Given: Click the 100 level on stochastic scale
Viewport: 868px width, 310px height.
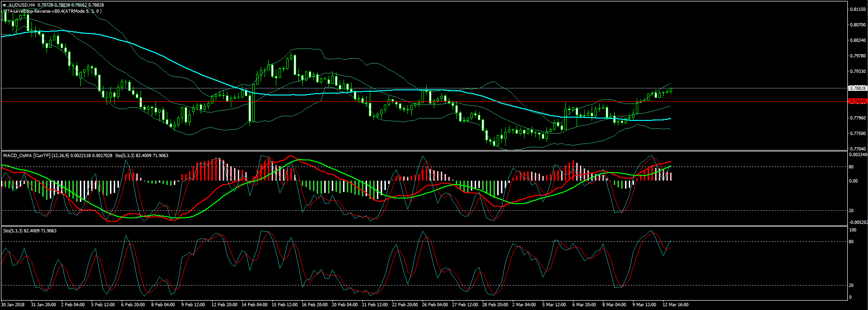Looking at the screenshot, I should (852, 230).
